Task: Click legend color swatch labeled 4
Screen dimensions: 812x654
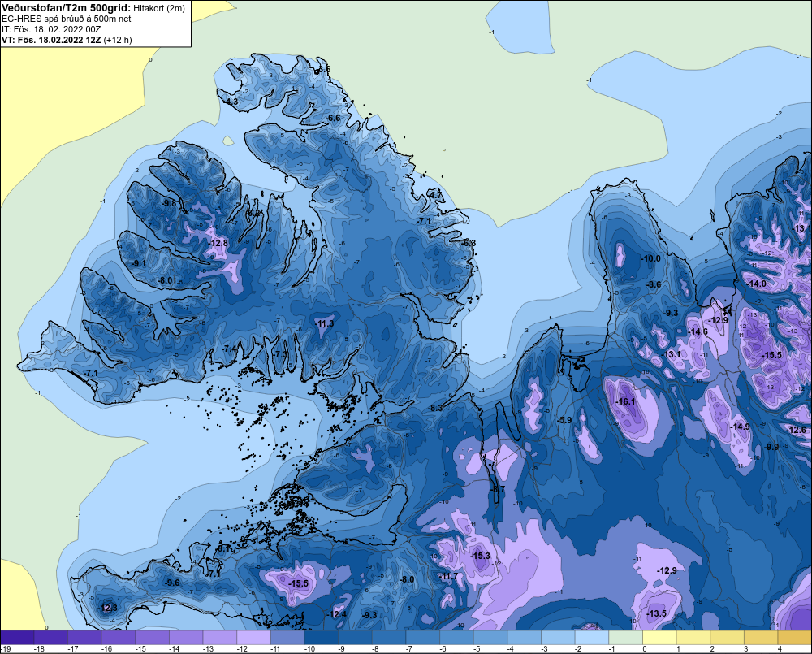Action: click(x=794, y=638)
